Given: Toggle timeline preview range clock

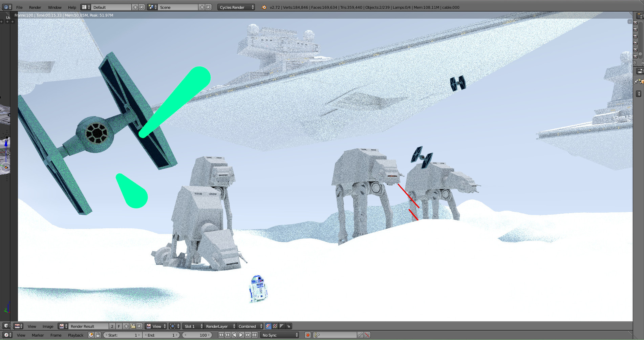Looking at the screenshot, I should tap(91, 335).
